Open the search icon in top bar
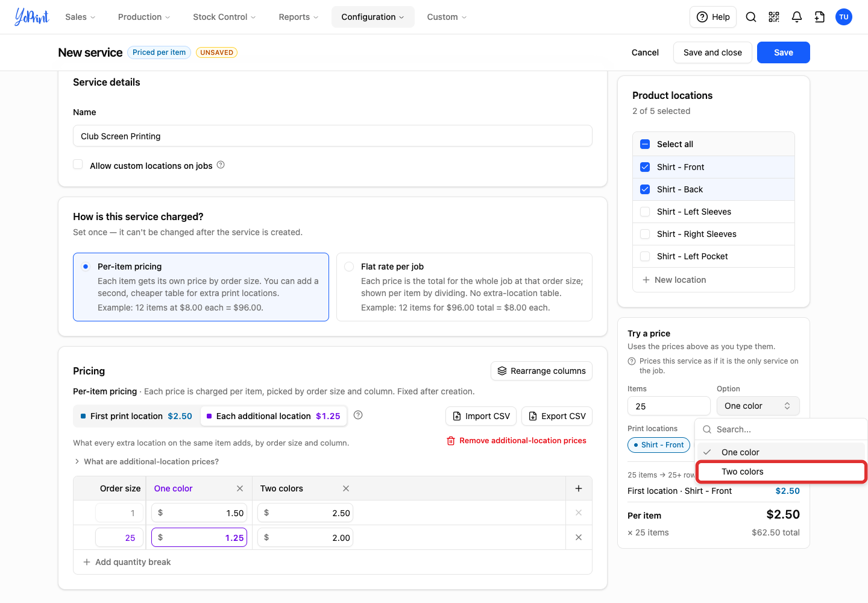Viewport: 868px width, 603px height. coord(751,17)
